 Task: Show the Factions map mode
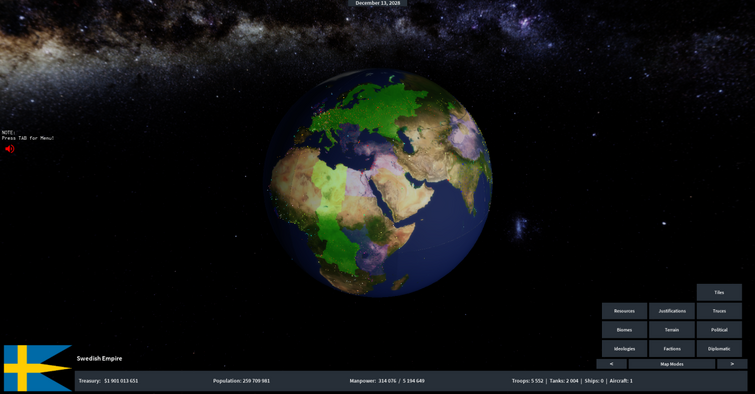point(672,349)
